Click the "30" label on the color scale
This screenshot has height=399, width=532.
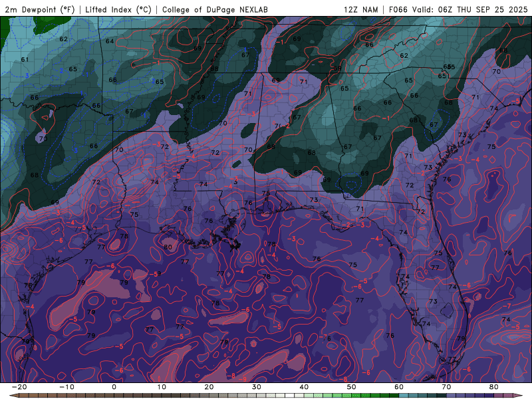pyautogui.click(x=257, y=387)
